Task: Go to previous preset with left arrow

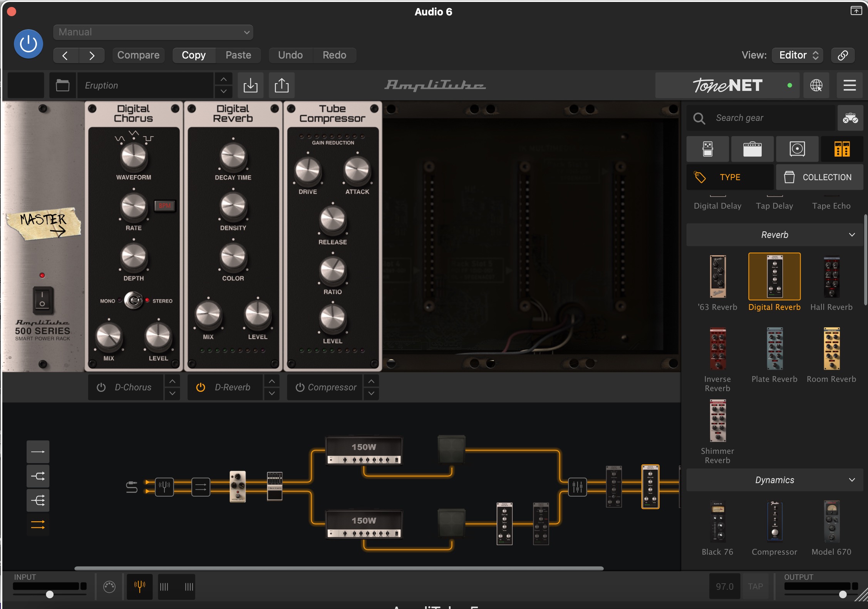Action: 65,55
